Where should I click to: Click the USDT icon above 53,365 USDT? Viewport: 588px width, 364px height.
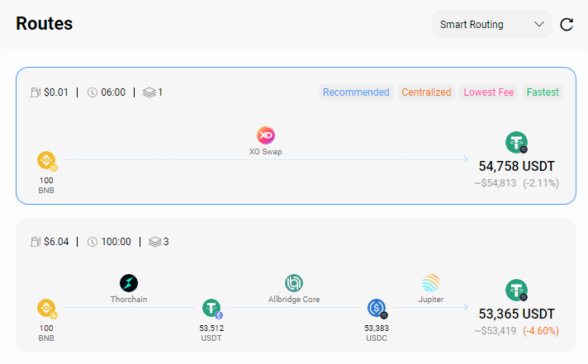[x=516, y=291]
